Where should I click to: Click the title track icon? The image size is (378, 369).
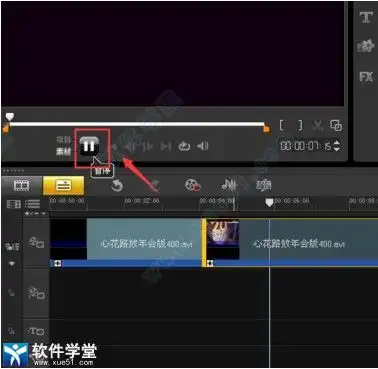click(x=36, y=331)
